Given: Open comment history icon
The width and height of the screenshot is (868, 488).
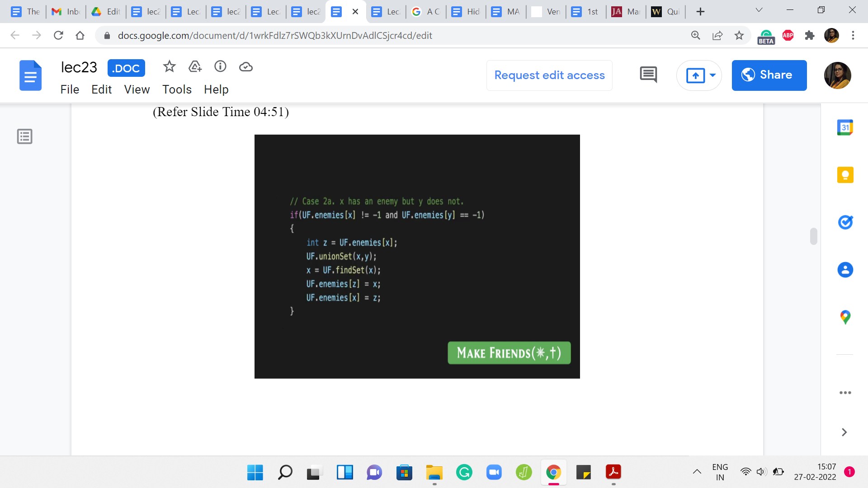Looking at the screenshot, I should coord(648,75).
